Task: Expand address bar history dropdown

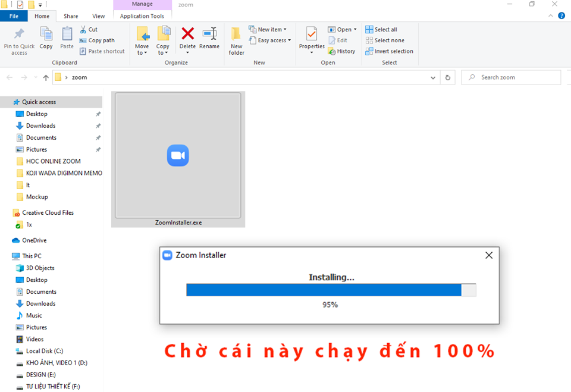Action: coord(433,77)
